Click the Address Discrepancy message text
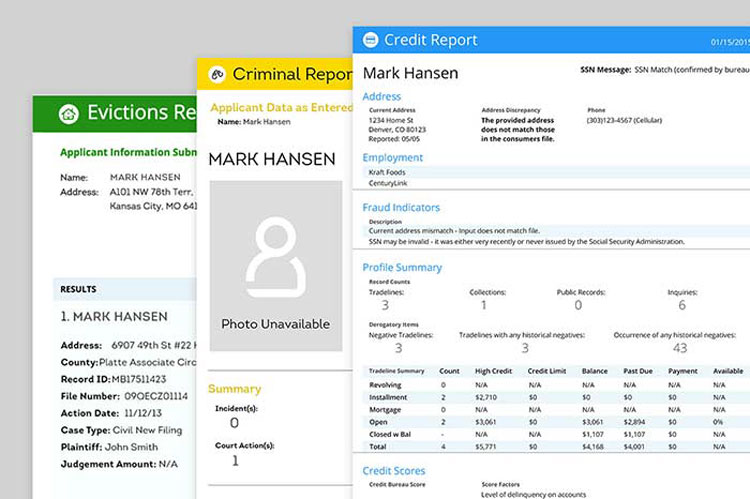Viewport: 750px width, 499px height. point(518,130)
